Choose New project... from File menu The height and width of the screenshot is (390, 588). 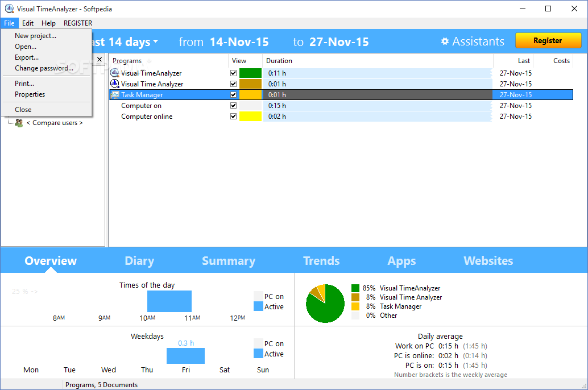pyautogui.click(x=47, y=36)
